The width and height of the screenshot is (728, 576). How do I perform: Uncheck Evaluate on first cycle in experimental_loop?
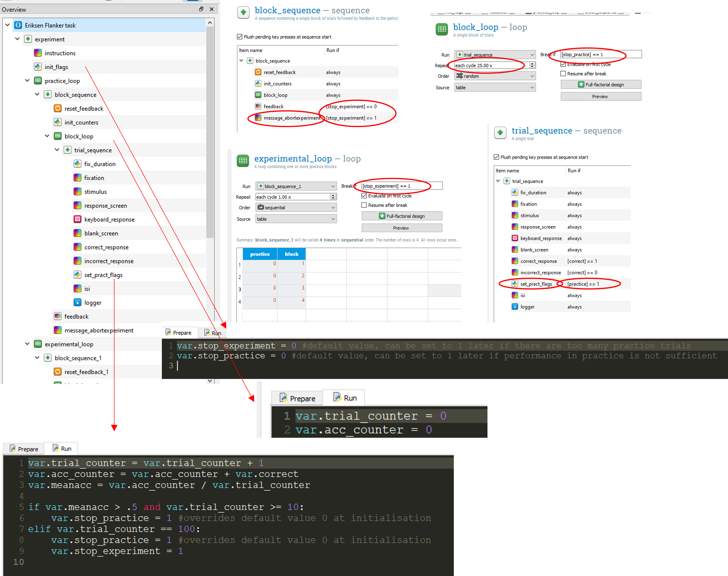pyautogui.click(x=364, y=196)
